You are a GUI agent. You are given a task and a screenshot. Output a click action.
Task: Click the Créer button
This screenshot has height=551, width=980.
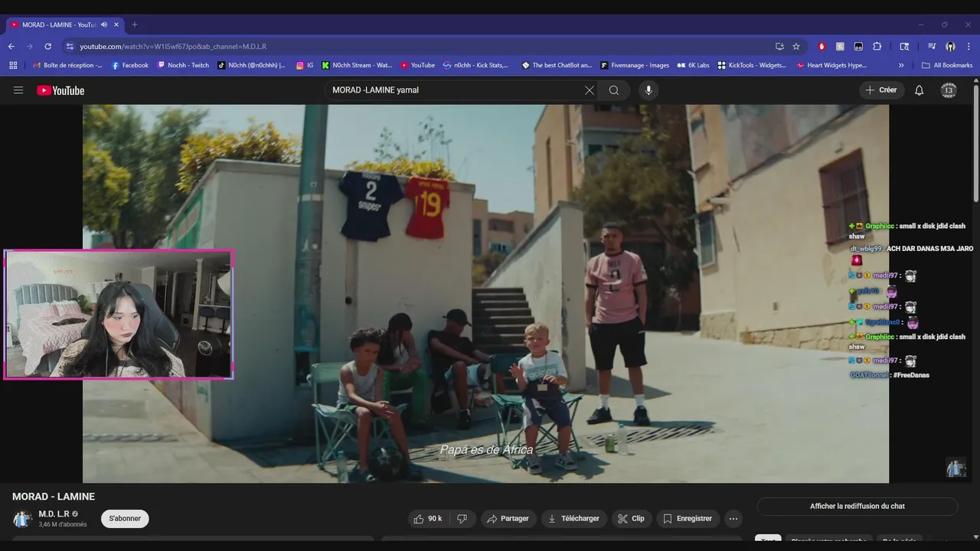pyautogui.click(x=881, y=90)
